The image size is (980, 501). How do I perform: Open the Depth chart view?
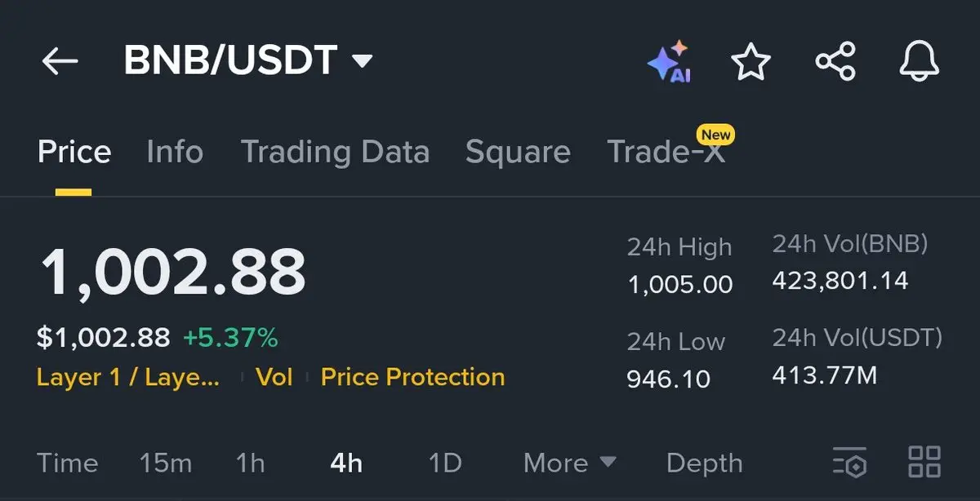click(705, 463)
